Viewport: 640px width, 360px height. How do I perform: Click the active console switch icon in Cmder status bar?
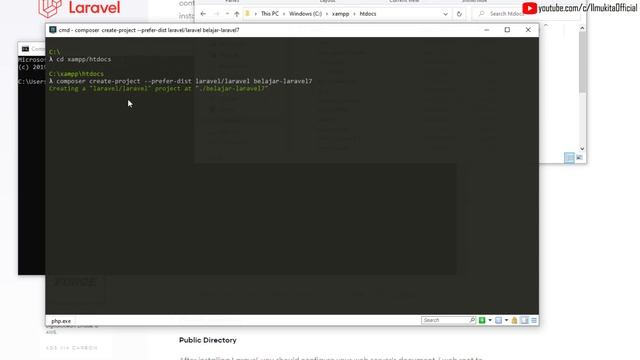pos(498,320)
